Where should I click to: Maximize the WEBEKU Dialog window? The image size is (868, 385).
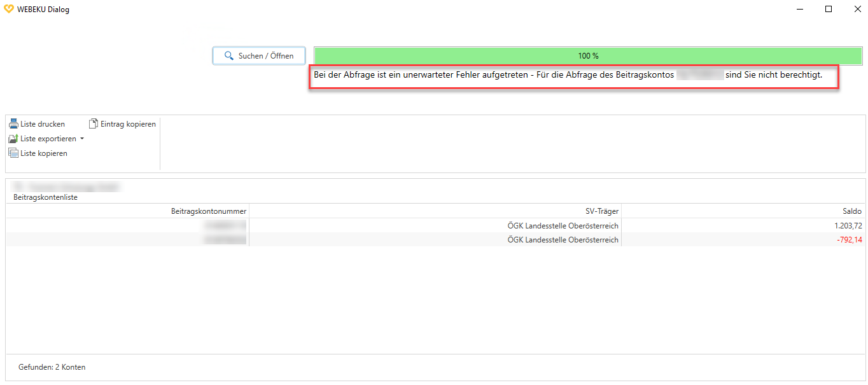click(829, 9)
